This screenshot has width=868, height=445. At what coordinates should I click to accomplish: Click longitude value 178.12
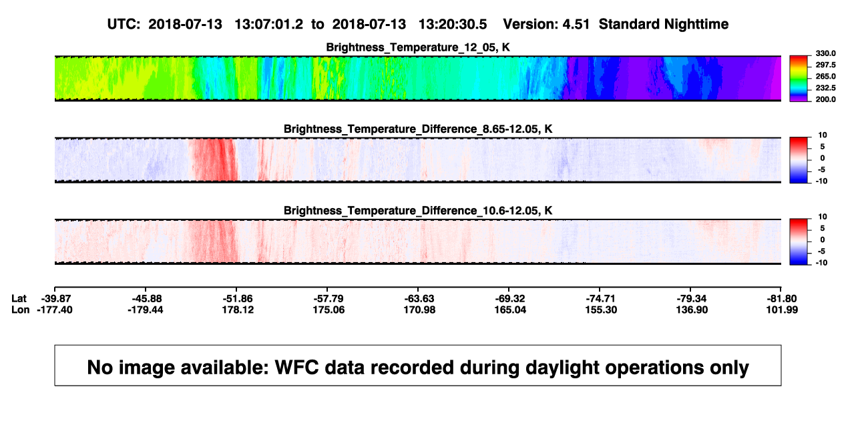click(236, 310)
